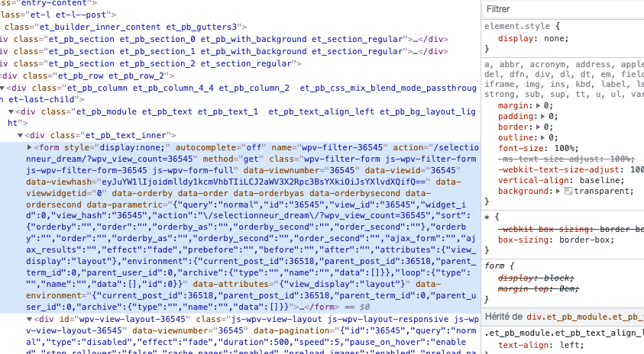
Task: Expand the margin shorthand property
Action: point(538,105)
